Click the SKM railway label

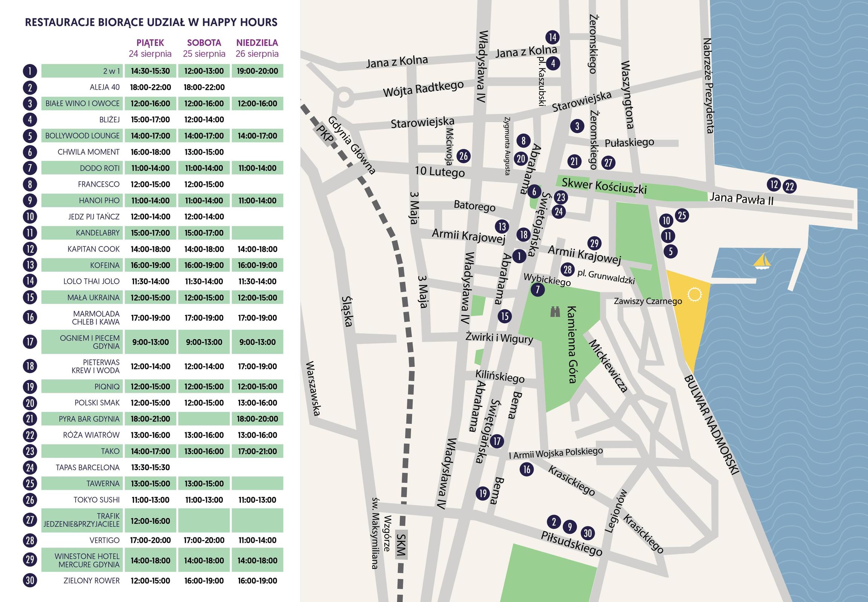pyautogui.click(x=401, y=545)
